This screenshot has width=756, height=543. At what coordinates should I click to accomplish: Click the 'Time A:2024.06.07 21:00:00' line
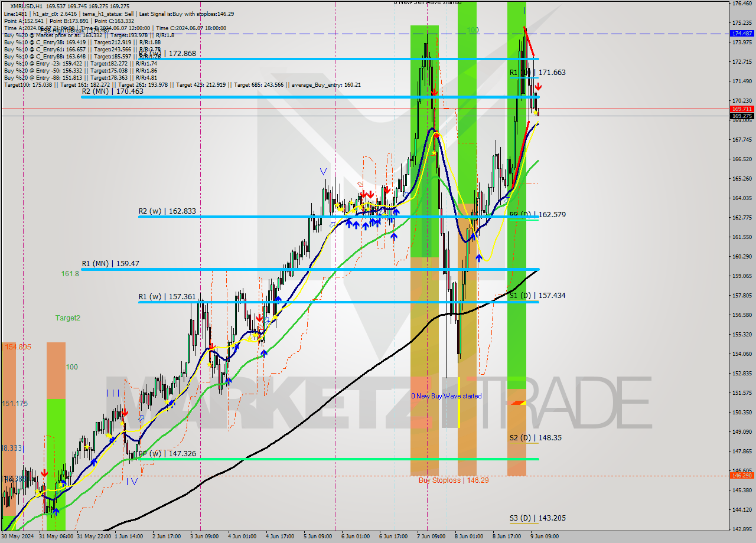click(x=40, y=28)
